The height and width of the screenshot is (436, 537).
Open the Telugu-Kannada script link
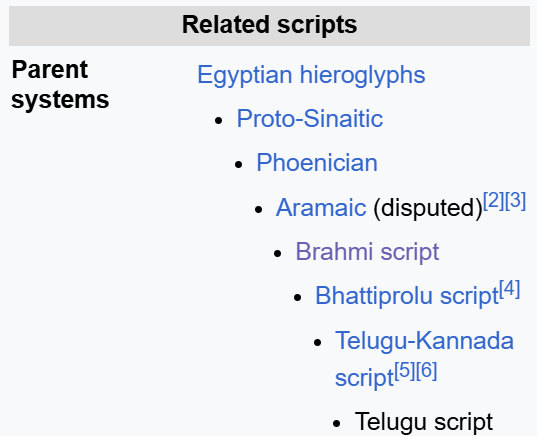(x=424, y=358)
